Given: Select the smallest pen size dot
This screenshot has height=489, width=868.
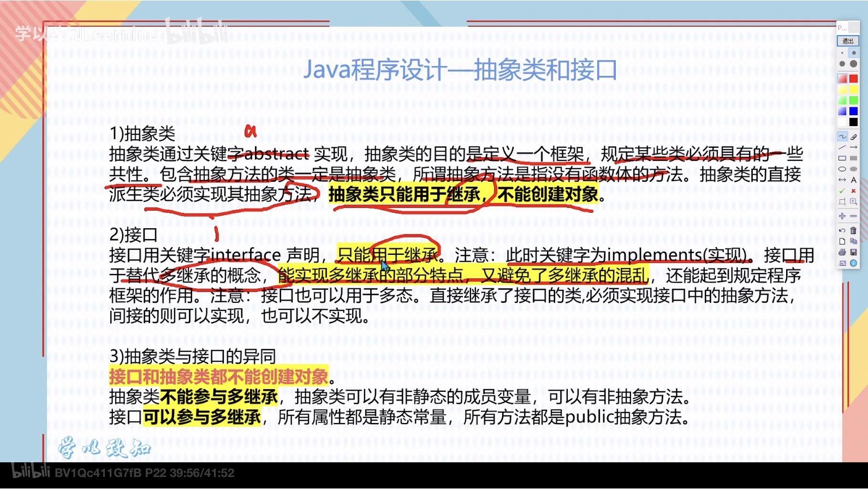Looking at the screenshot, I should click(x=842, y=53).
